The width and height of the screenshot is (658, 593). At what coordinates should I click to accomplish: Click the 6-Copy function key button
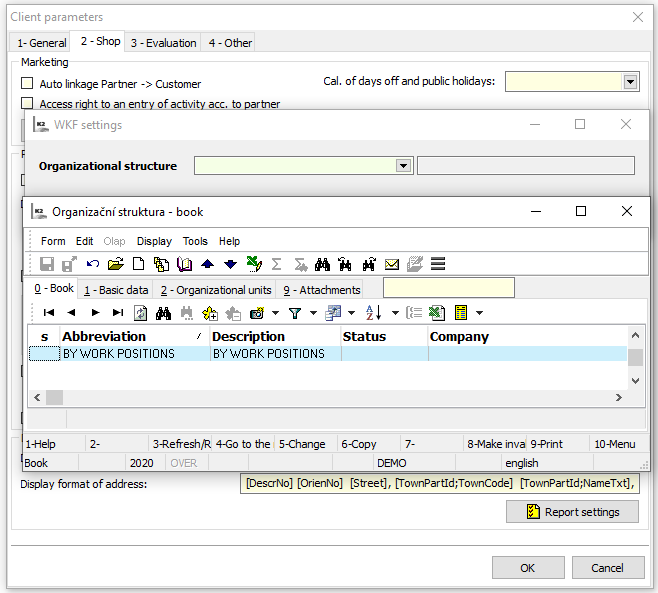[x=368, y=444]
